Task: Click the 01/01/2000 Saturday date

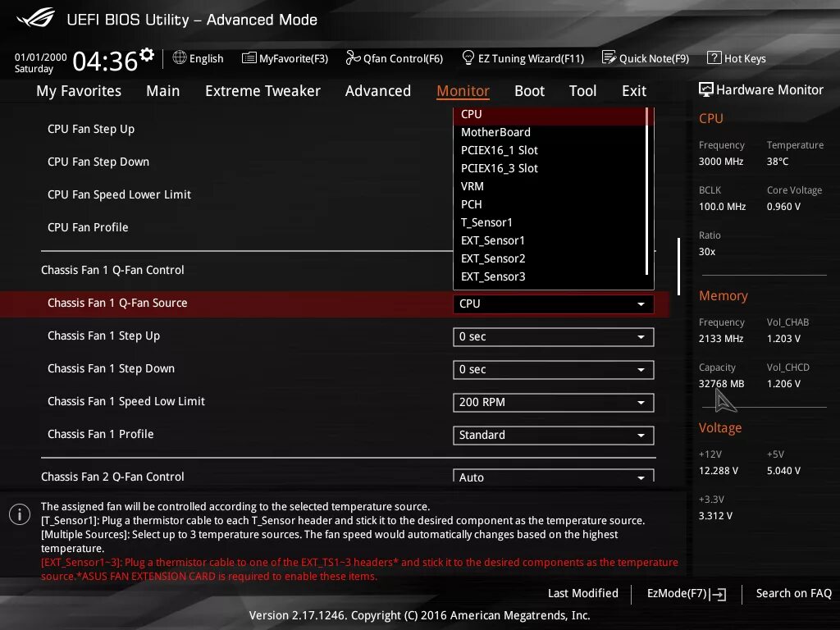Action: [40, 63]
